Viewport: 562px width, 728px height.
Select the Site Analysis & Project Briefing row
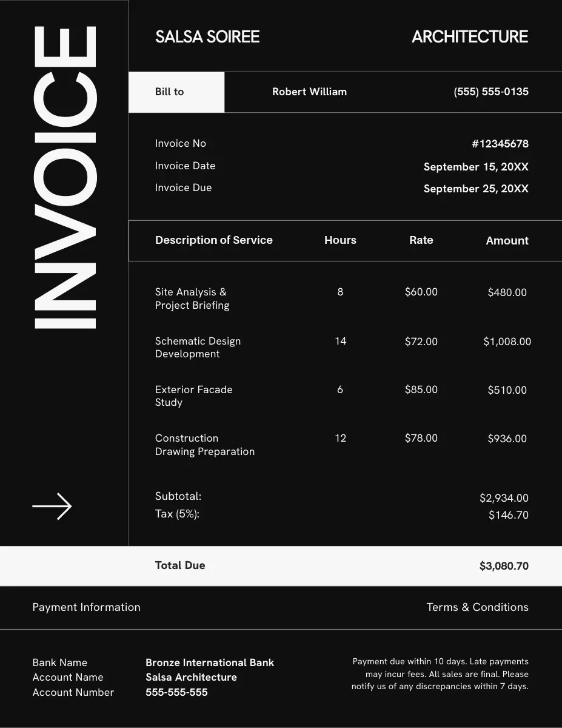pos(192,298)
